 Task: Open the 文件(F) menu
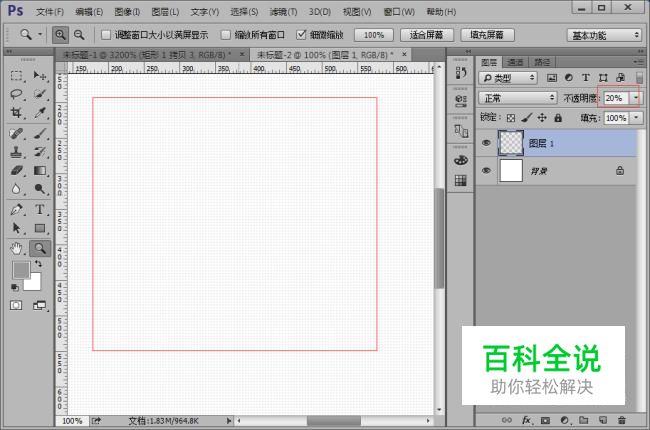coord(50,12)
